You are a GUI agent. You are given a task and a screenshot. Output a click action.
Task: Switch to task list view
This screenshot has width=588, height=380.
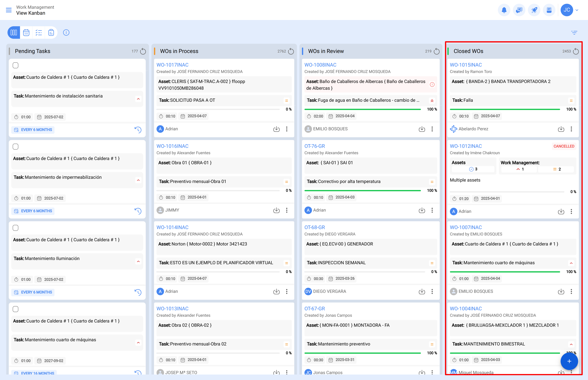39,32
